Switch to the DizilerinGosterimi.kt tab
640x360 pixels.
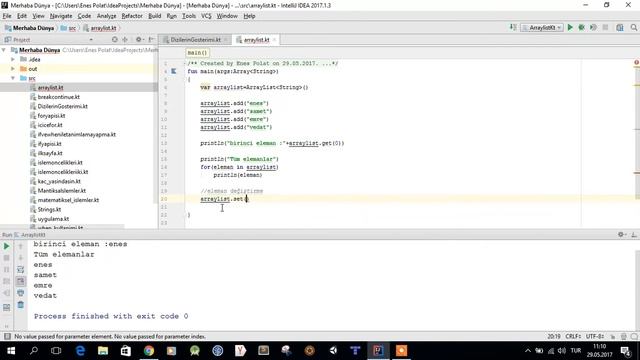(x=195, y=40)
